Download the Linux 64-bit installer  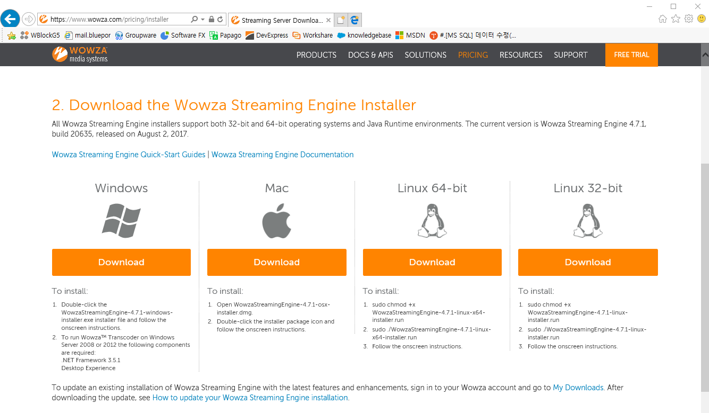pyautogui.click(x=432, y=262)
